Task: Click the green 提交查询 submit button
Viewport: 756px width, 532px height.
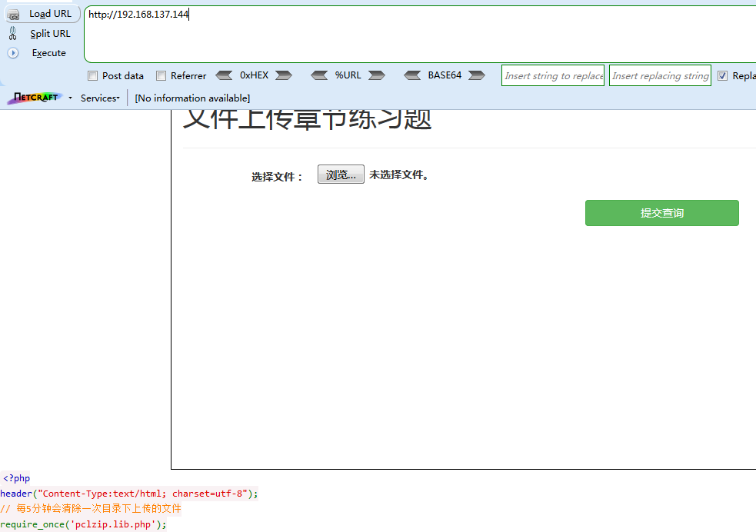Action: coord(661,213)
